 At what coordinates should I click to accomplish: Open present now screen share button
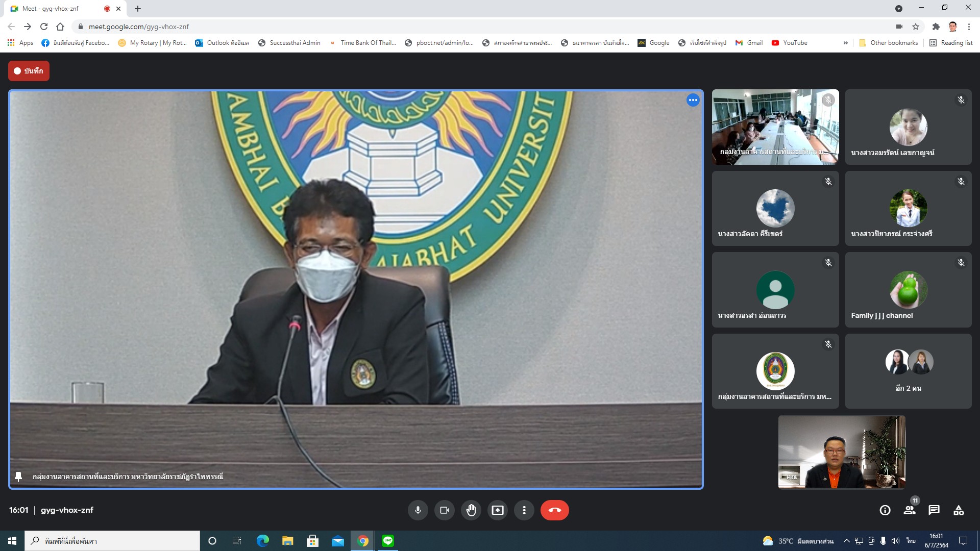(x=497, y=510)
